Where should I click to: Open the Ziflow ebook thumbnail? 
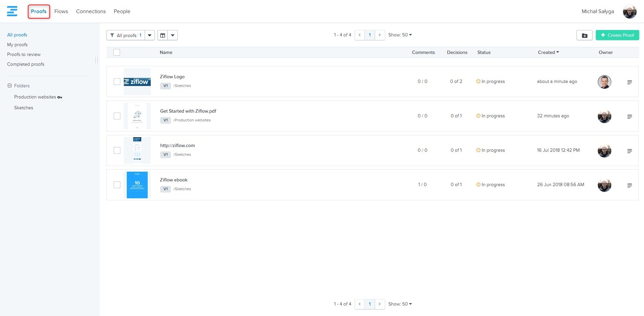click(x=137, y=185)
